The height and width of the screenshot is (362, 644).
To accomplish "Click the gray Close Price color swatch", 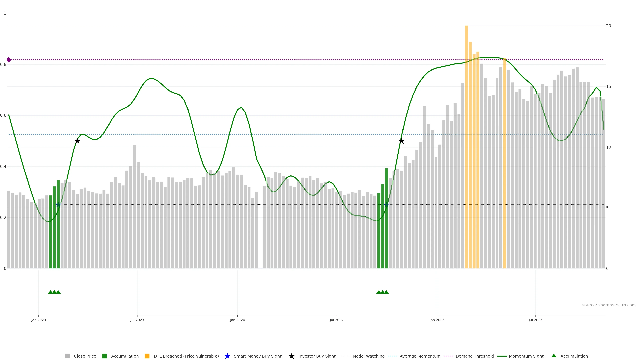I will pos(67,356).
